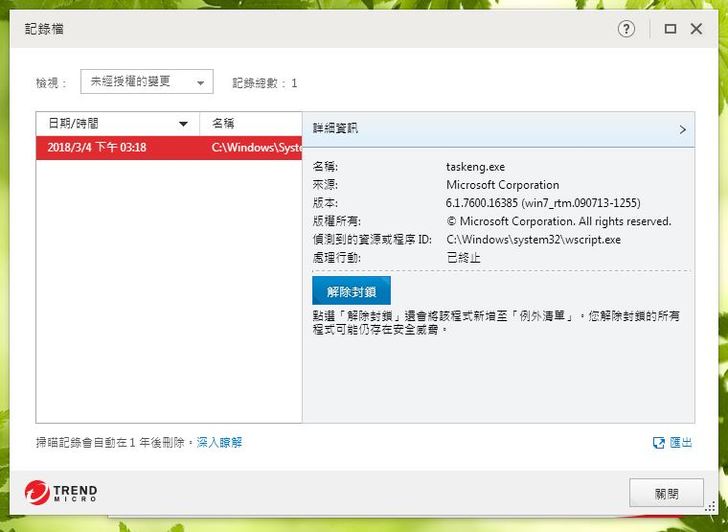
Task: Click the export arrow icon beside 匯出
Action: coord(658,443)
